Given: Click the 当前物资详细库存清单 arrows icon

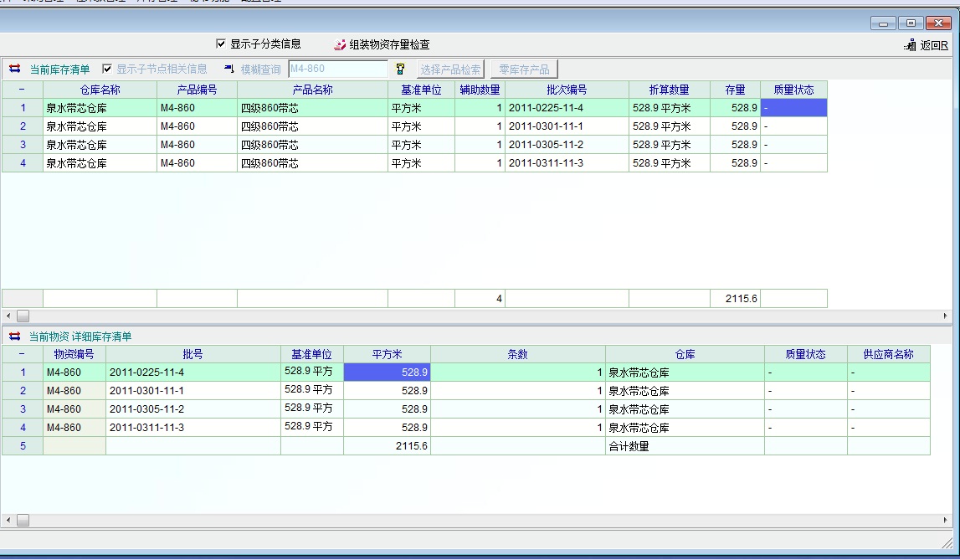Looking at the screenshot, I should click(14, 337).
